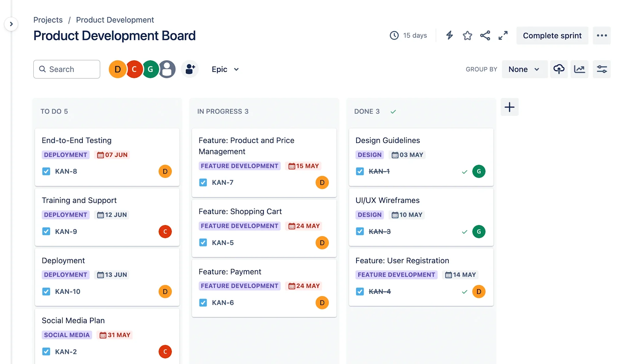Open the insights chart icon
Viewport: 633px width, 364px height.
coord(579,69)
